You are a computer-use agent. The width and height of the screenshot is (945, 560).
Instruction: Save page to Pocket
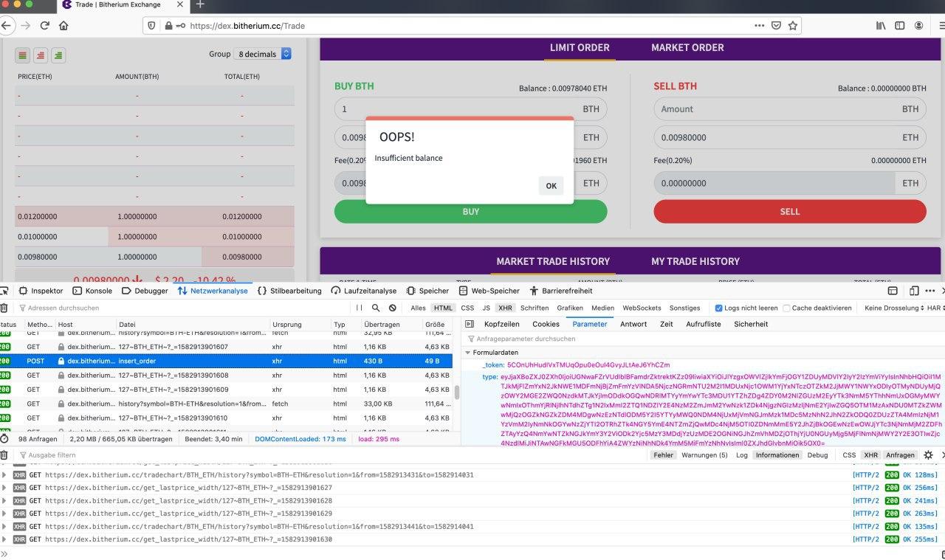(776, 25)
